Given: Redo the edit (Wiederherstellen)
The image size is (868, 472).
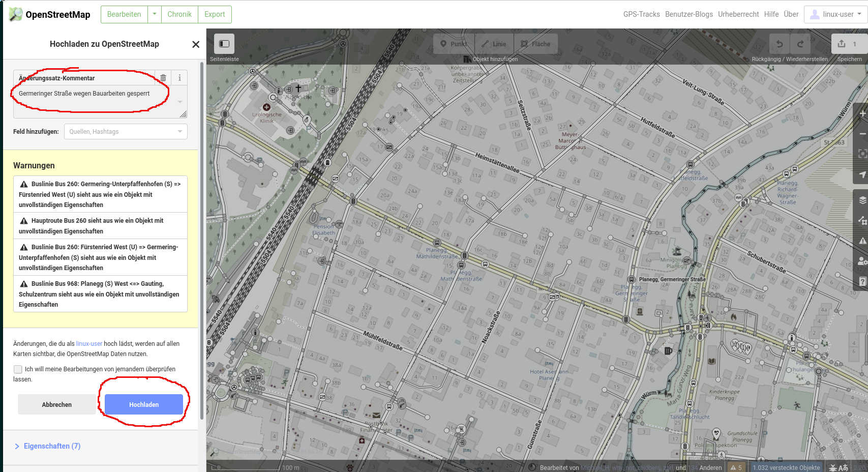Looking at the screenshot, I should click(x=800, y=44).
